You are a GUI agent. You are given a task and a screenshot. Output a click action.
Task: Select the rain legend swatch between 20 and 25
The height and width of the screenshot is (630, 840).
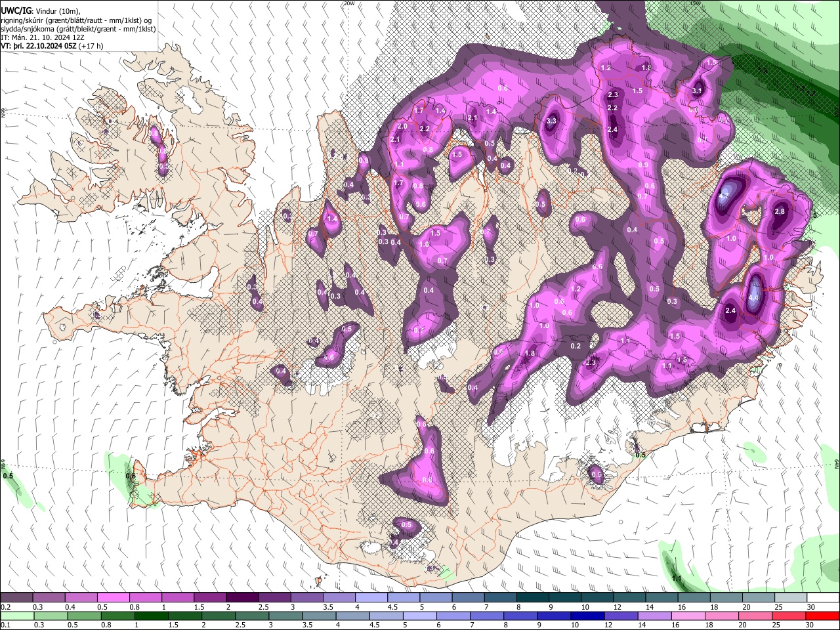pyautogui.click(x=754, y=616)
